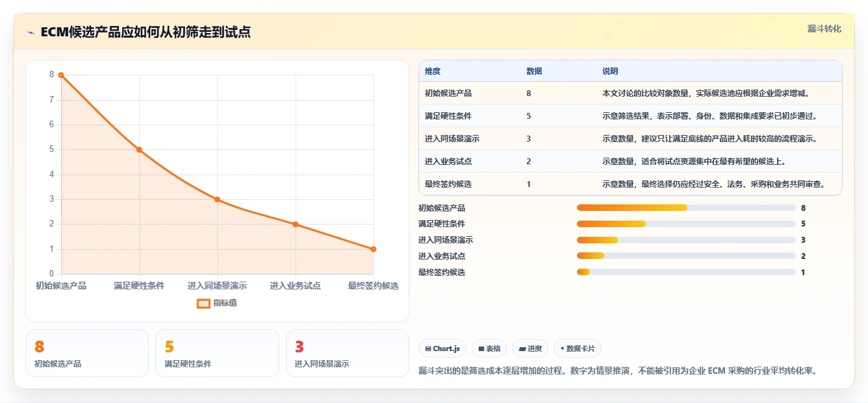
Task: Select the 表格 chip
Action: tap(489, 348)
